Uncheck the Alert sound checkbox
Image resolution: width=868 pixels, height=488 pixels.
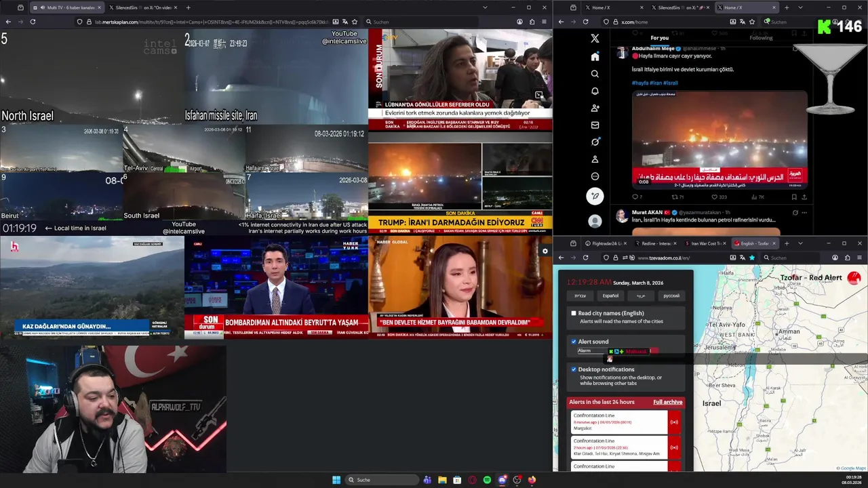tap(574, 342)
